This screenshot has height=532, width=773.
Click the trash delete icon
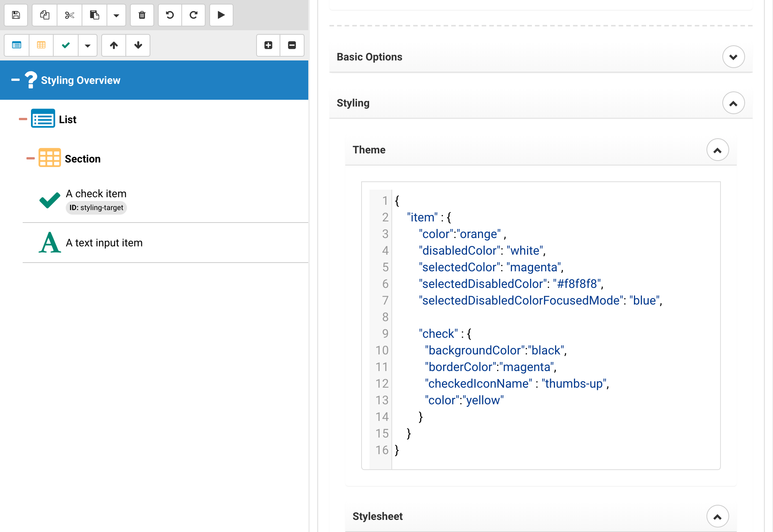[142, 15]
